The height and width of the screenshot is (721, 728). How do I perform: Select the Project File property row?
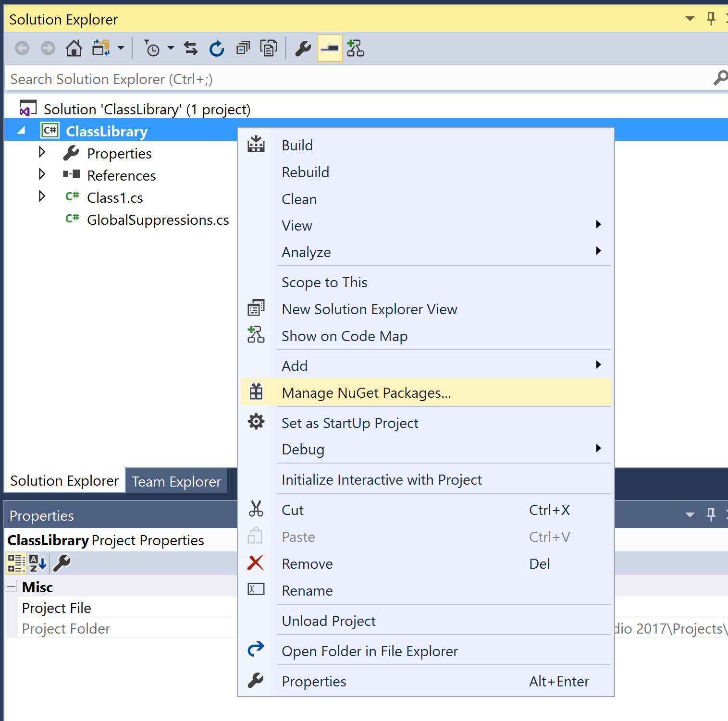[127, 608]
